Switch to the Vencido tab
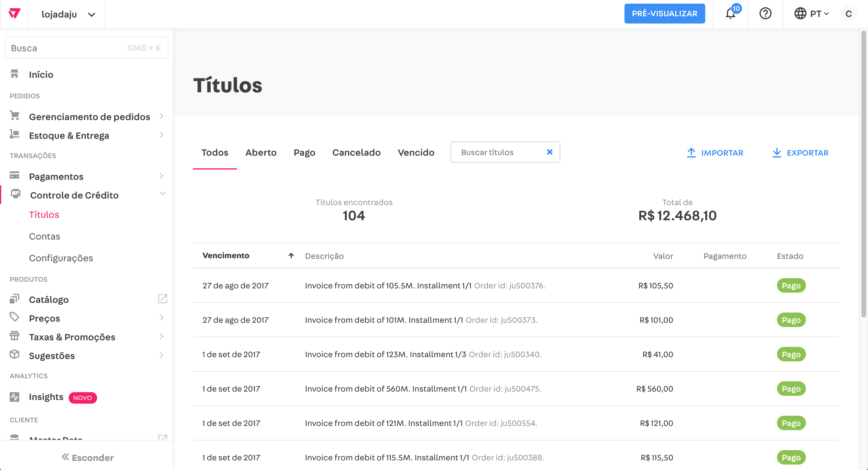Screen dimensions: 868x470 (416, 152)
